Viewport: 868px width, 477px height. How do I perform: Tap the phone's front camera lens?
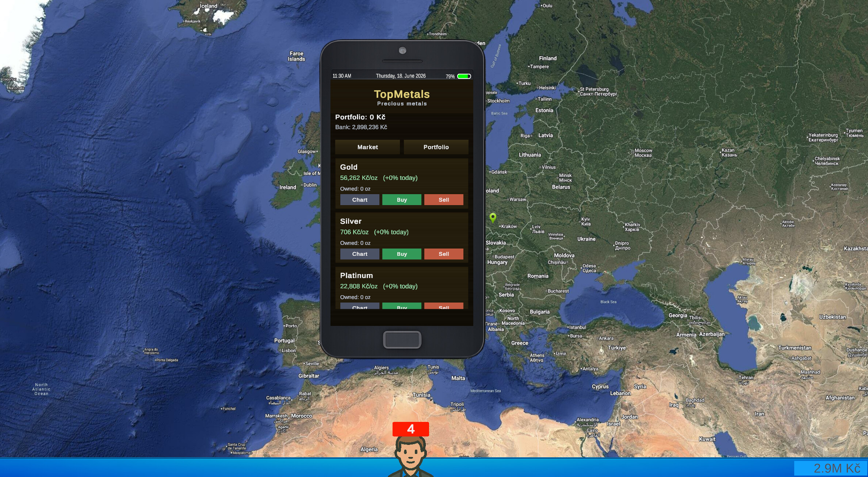402,51
